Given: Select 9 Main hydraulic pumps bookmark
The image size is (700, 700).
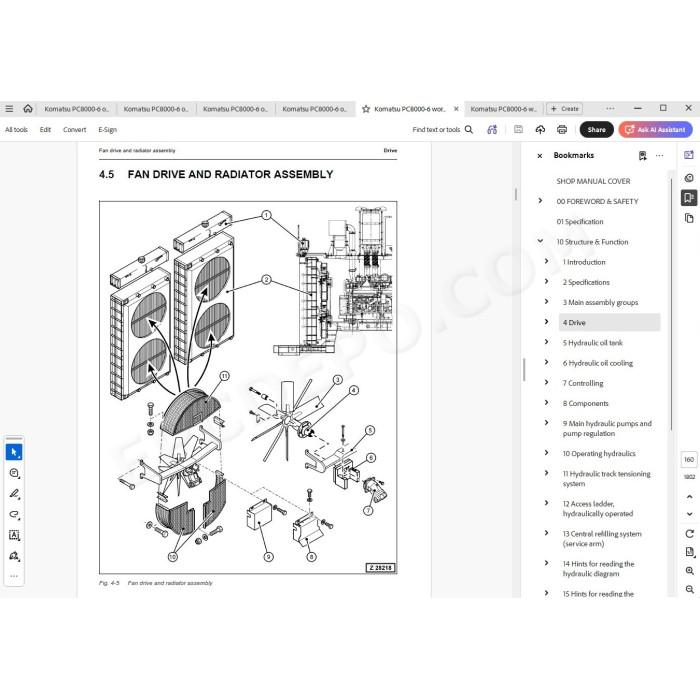Looking at the screenshot, I should 607,428.
